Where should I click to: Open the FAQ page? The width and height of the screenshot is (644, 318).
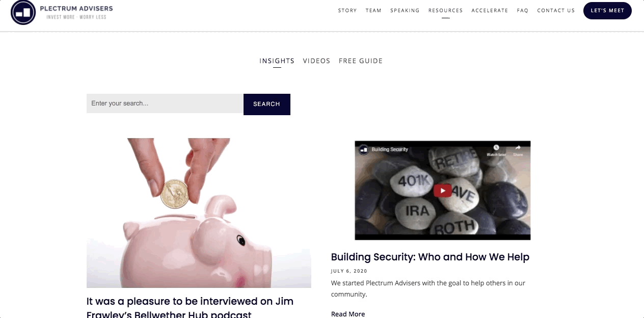point(523,11)
